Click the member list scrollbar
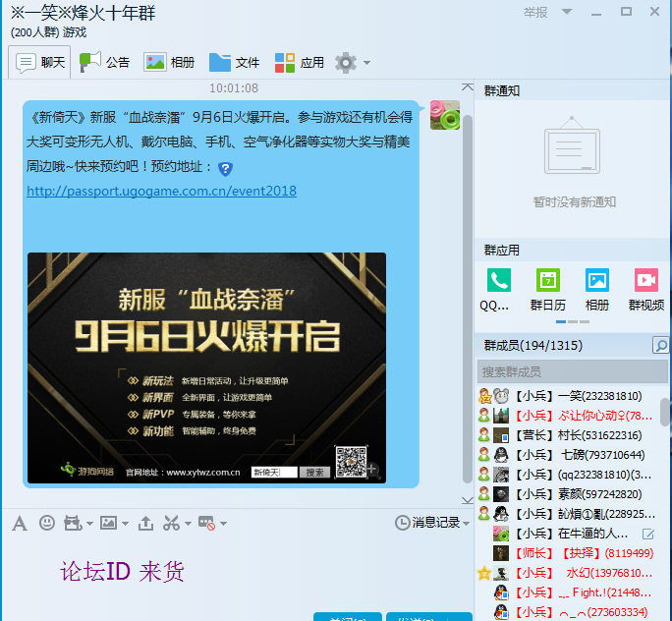The height and width of the screenshot is (621, 672). 665,412
